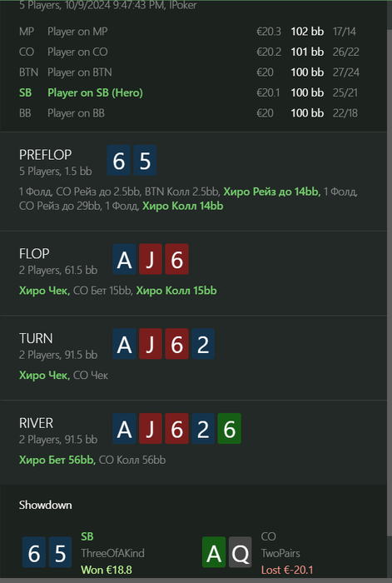The width and height of the screenshot is (392, 583).
Task: Click the 'Хиро Бет 56bb' river action
Action: [x=57, y=461]
